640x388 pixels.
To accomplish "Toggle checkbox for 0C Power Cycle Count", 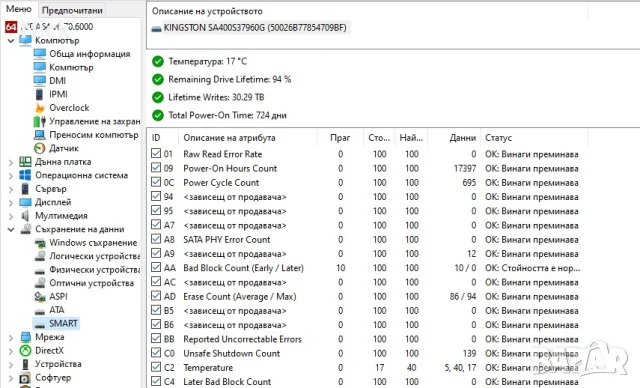I will [x=156, y=182].
